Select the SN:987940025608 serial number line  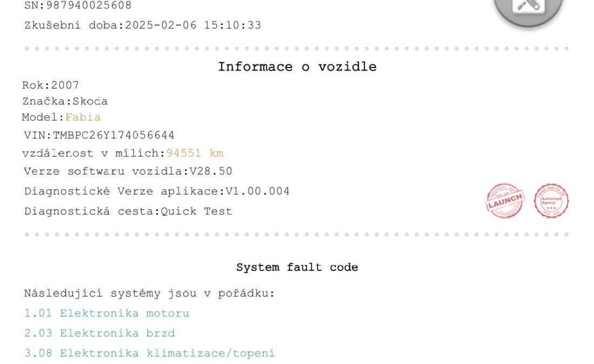pos(78,5)
